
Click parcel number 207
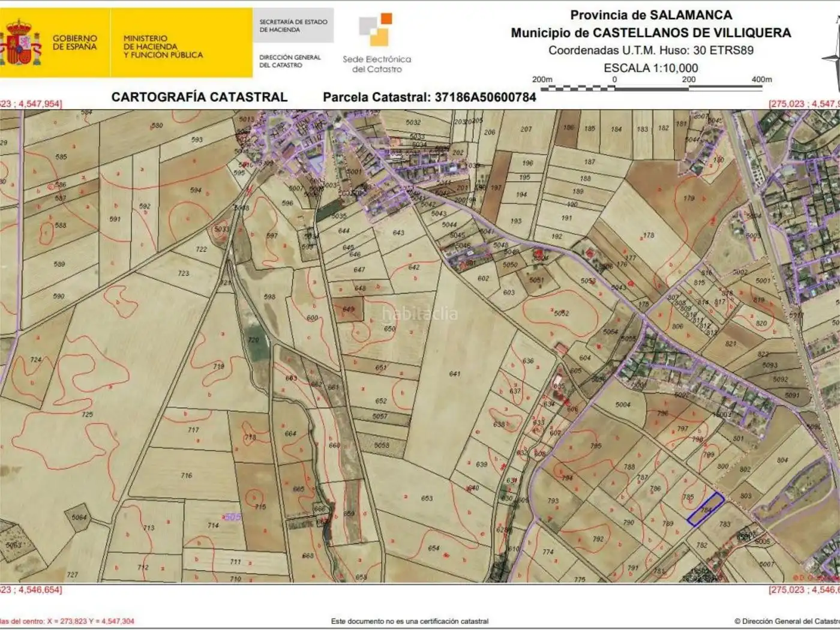[x=526, y=129]
